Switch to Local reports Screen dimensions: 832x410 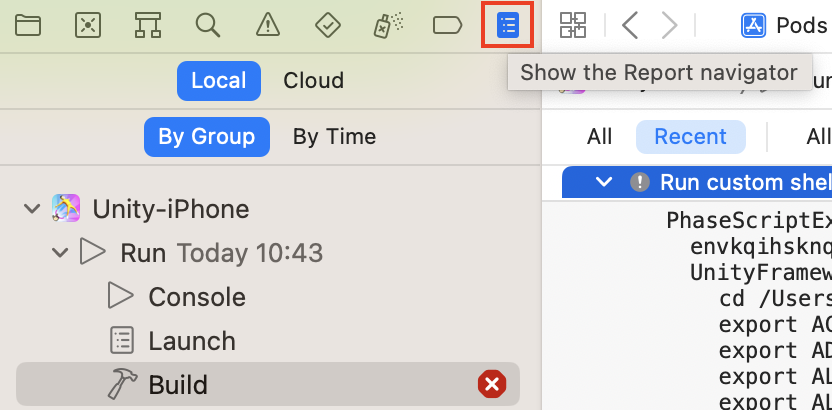(x=218, y=80)
